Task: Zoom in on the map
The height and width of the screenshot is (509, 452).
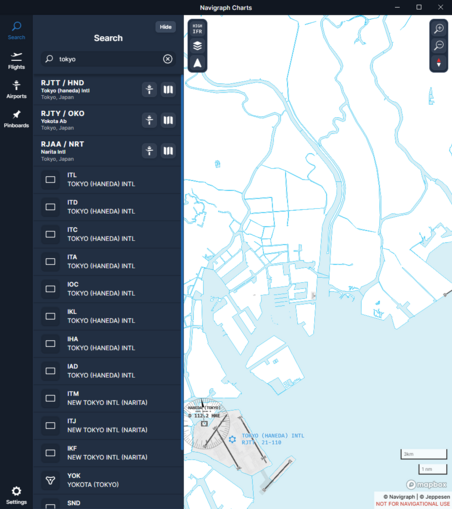Action: coord(439,29)
